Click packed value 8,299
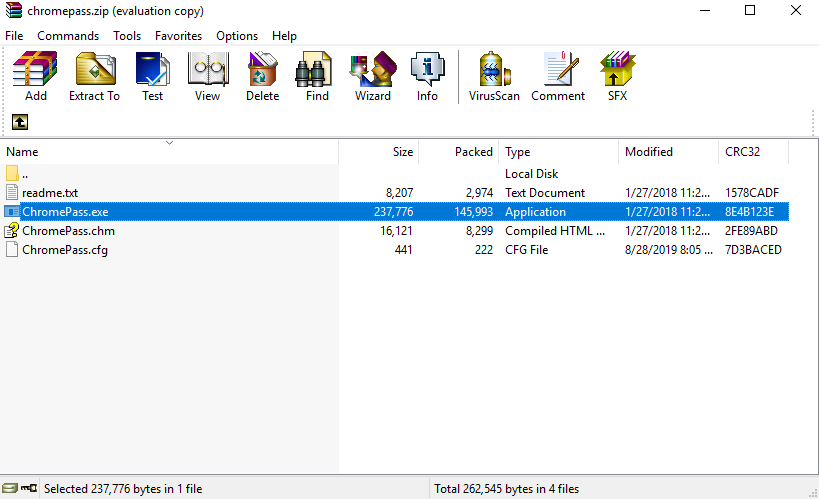 tap(479, 231)
